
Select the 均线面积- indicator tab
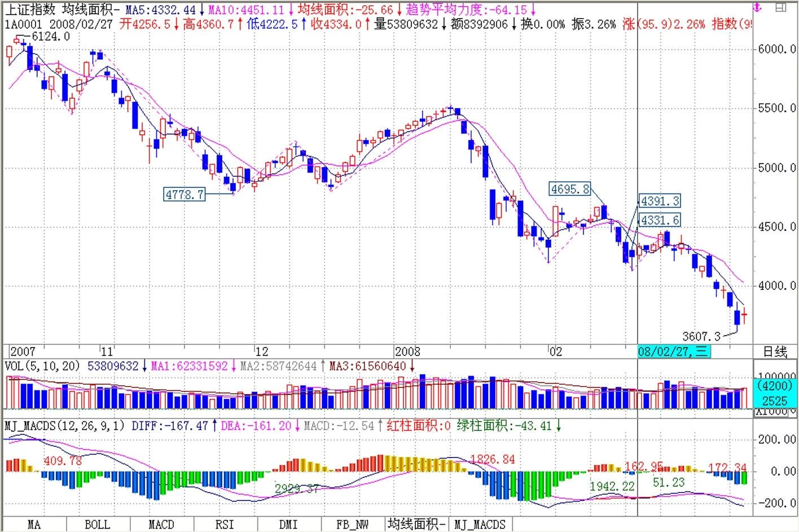point(416,524)
